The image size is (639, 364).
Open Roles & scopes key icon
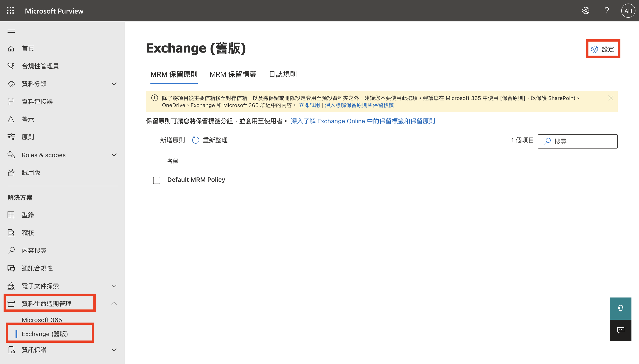(x=11, y=155)
